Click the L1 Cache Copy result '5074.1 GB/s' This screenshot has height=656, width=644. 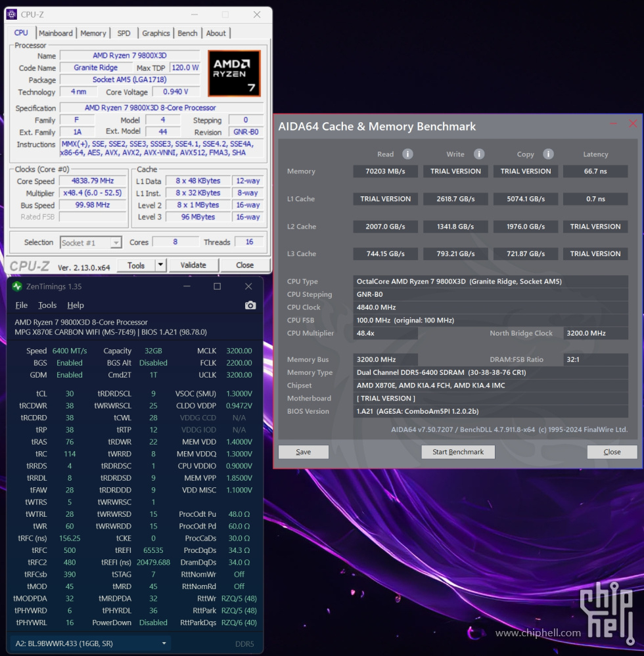[526, 199]
